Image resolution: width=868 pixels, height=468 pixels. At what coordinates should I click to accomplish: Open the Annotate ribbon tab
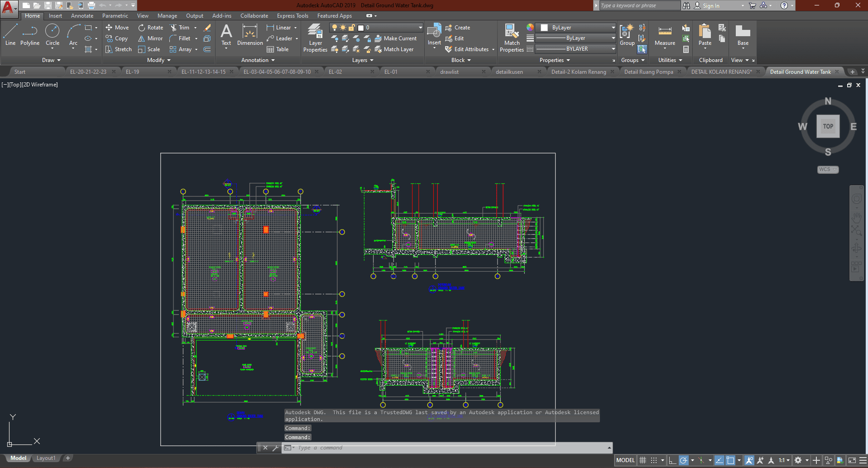(x=82, y=16)
